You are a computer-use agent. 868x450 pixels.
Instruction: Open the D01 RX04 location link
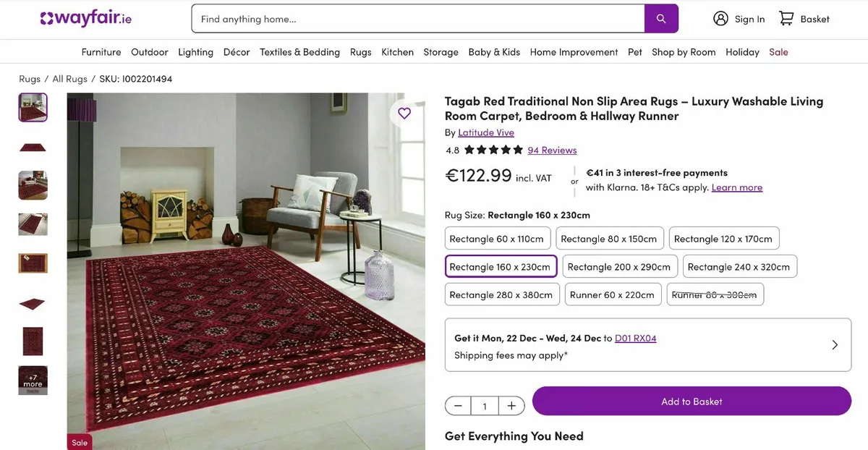click(635, 337)
